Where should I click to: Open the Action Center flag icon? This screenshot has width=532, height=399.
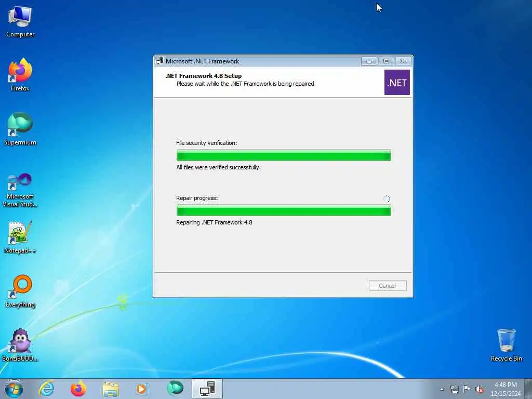coord(467,389)
